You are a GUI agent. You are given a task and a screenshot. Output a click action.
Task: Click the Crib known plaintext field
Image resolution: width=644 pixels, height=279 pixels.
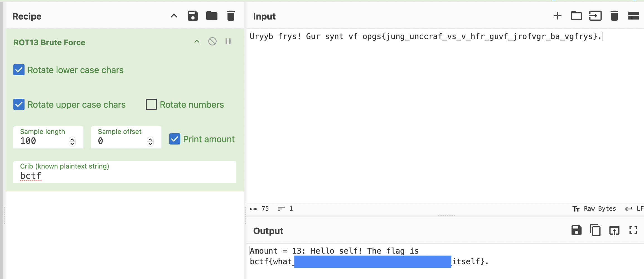coord(125,176)
